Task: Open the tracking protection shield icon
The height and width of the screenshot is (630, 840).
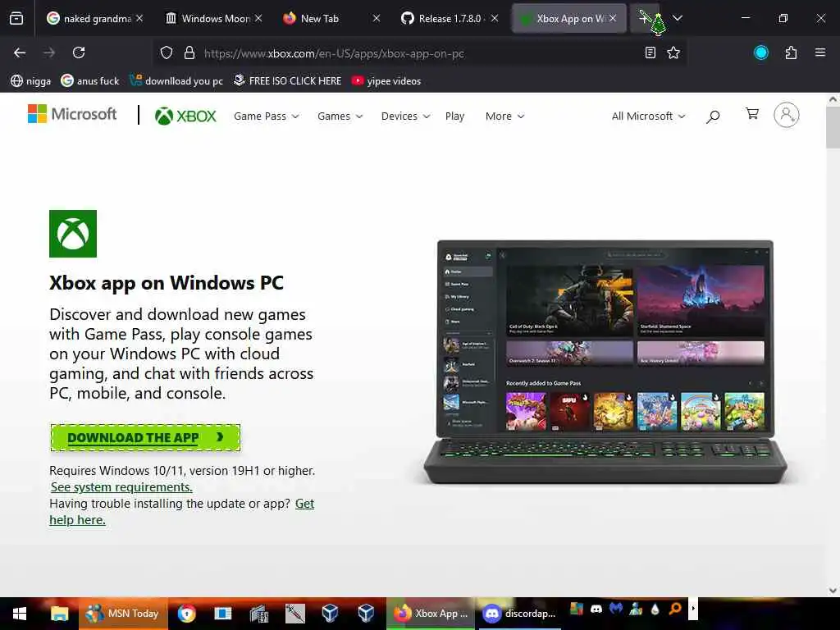Action: pos(167,53)
